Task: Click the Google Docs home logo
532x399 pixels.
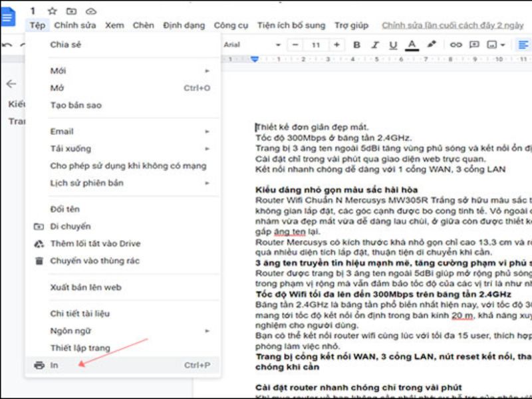Action: tap(8, 16)
